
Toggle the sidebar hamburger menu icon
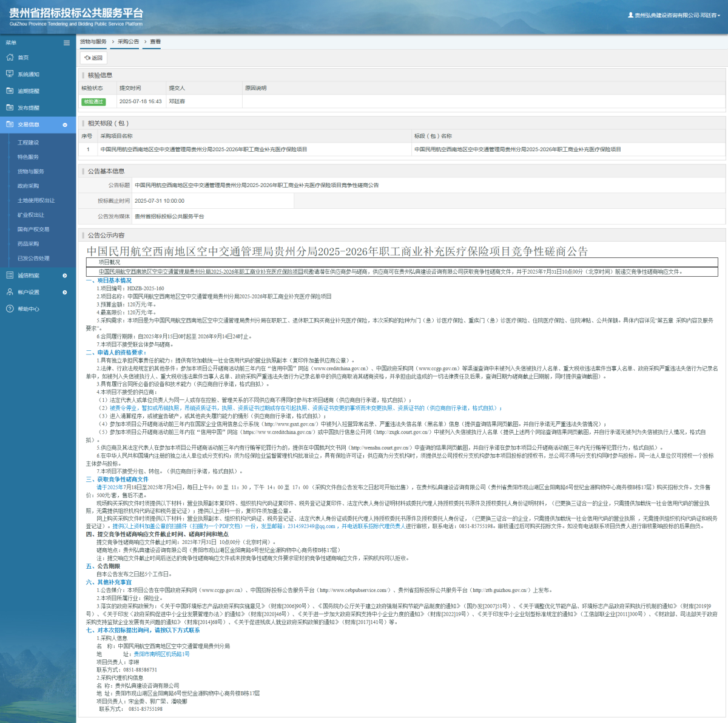pos(67,42)
